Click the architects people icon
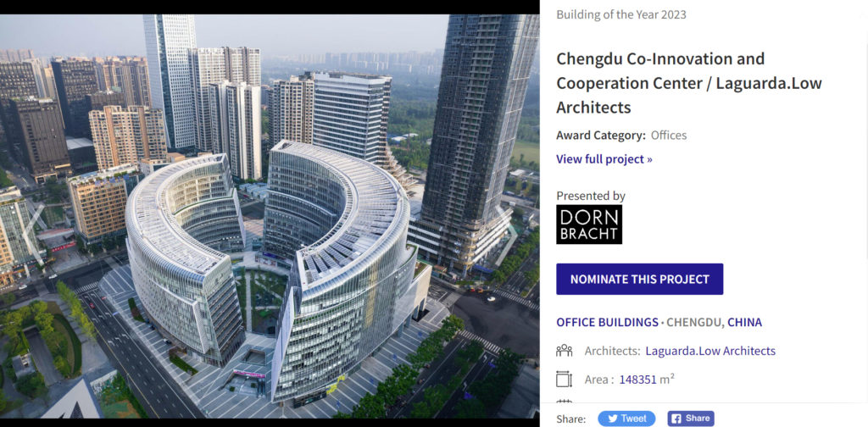868x427 pixels. (564, 351)
